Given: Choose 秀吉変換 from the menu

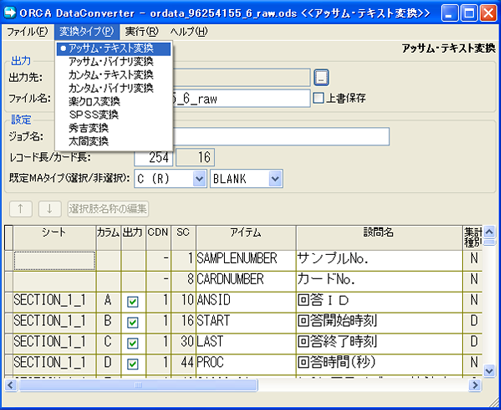Looking at the screenshot, I should pos(114,128).
